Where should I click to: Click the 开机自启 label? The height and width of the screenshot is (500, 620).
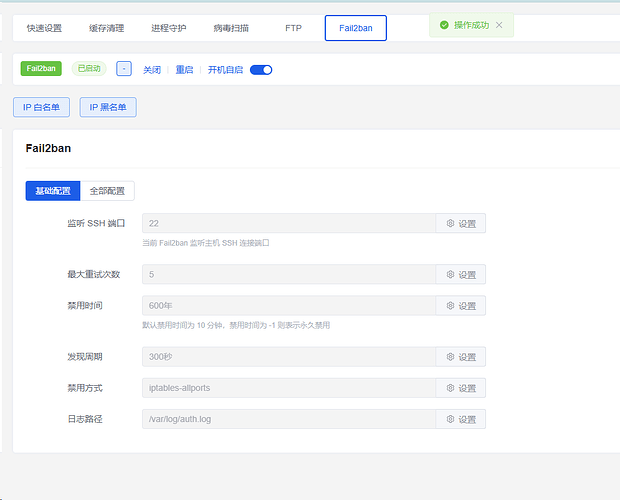point(225,70)
